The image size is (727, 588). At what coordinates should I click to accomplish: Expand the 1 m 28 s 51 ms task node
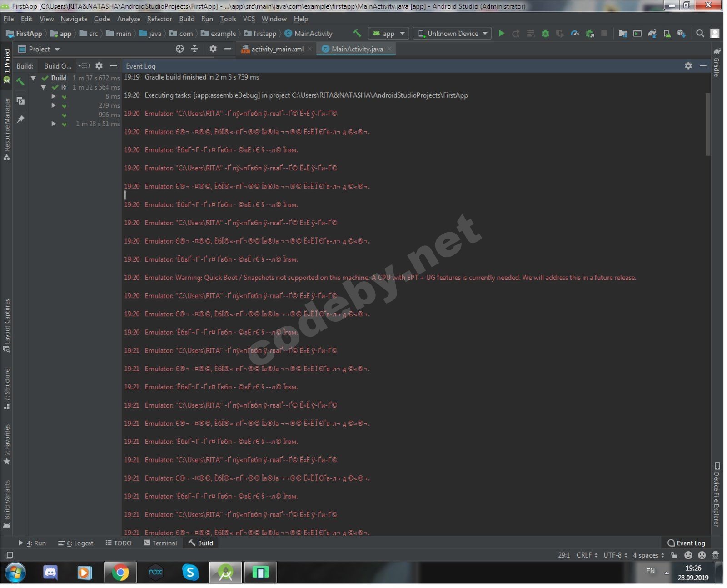pyautogui.click(x=54, y=124)
